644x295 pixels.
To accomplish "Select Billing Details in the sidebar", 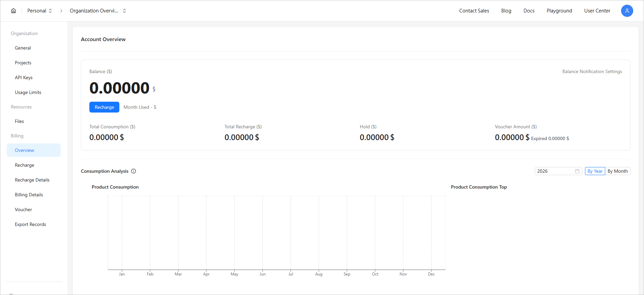I will (x=29, y=195).
